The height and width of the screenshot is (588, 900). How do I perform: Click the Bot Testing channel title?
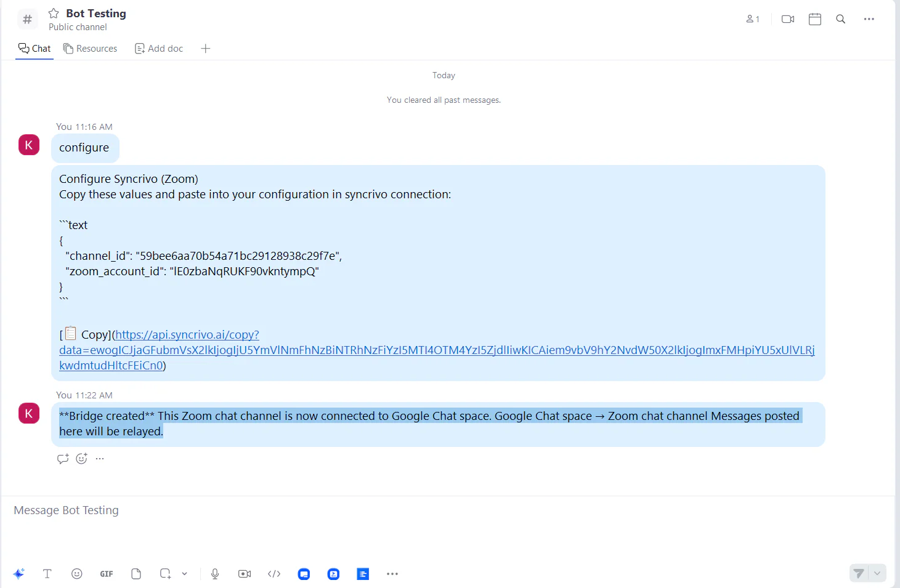[x=96, y=14]
